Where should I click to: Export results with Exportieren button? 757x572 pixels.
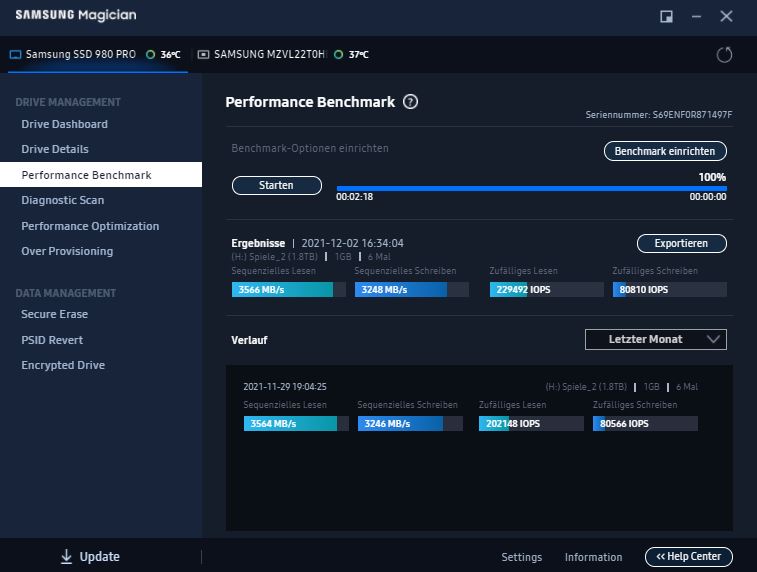pos(681,243)
